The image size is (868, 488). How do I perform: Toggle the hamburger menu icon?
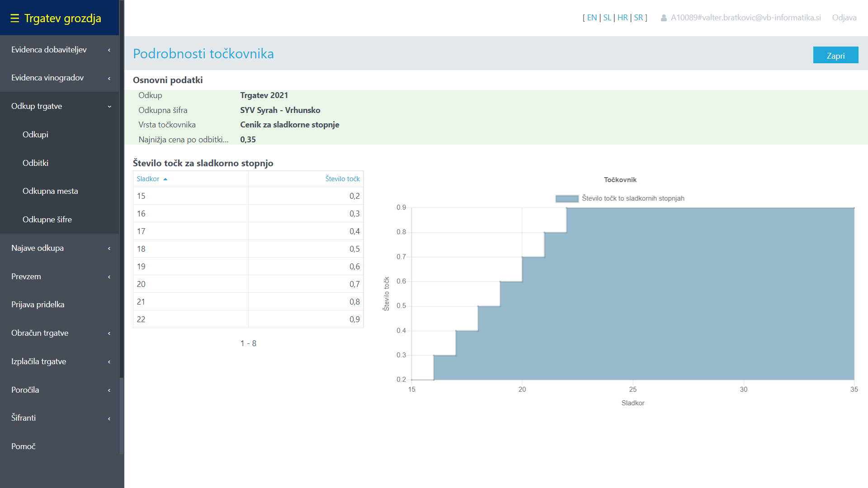click(14, 18)
